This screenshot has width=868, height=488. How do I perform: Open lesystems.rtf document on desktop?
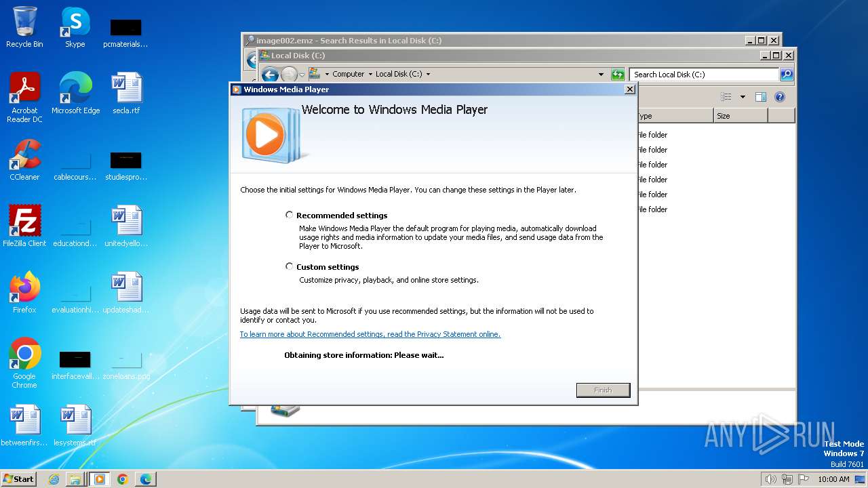pos(75,426)
